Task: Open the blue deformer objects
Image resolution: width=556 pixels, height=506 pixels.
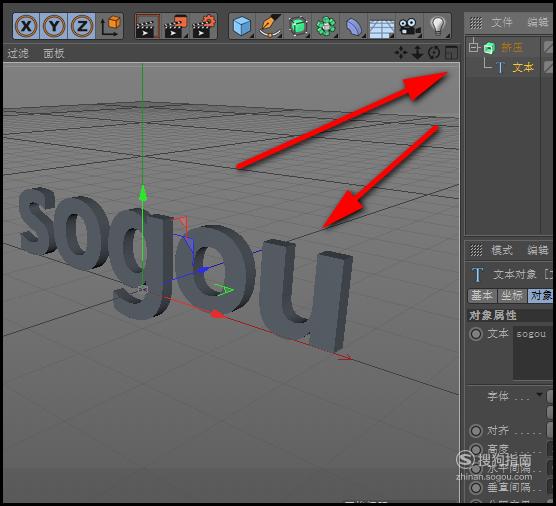Action: coord(354,26)
